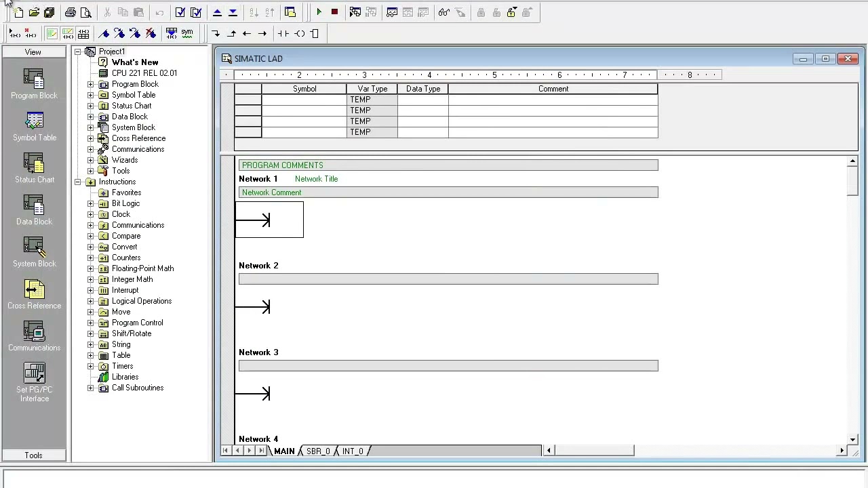The height and width of the screenshot is (488, 868).
Task: Put PLC in STOP mode (red square)
Action: tap(334, 12)
